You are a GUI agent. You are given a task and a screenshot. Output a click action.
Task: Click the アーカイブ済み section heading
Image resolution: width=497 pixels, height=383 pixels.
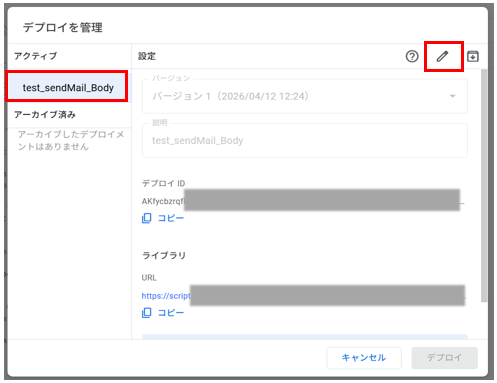pos(45,115)
